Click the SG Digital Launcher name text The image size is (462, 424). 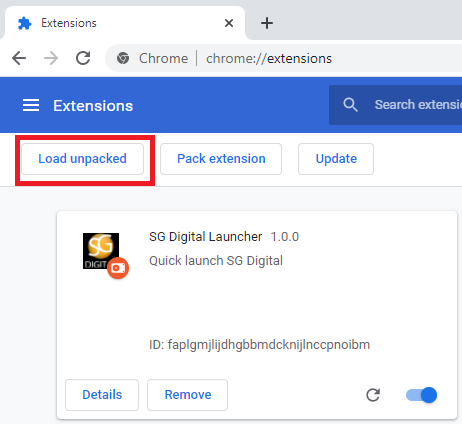(x=205, y=237)
